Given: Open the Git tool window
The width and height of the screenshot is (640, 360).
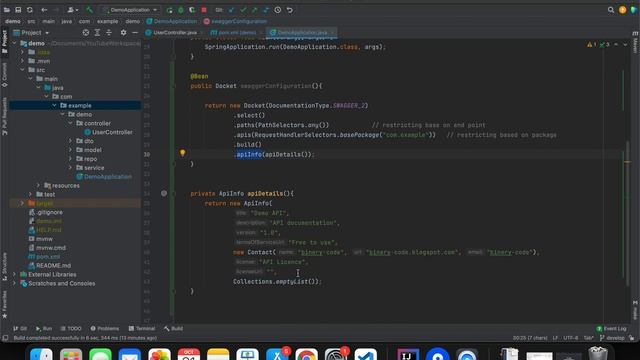Looking at the screenshot, I should (20, 329).
